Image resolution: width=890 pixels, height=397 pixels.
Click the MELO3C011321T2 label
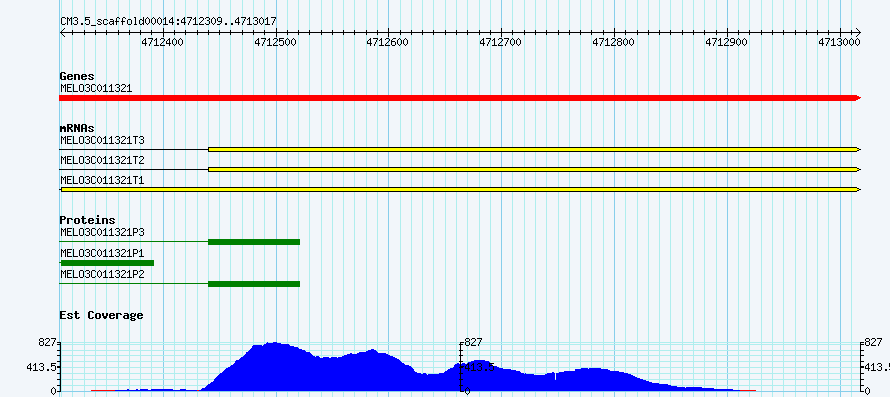(x=102, y=160)
